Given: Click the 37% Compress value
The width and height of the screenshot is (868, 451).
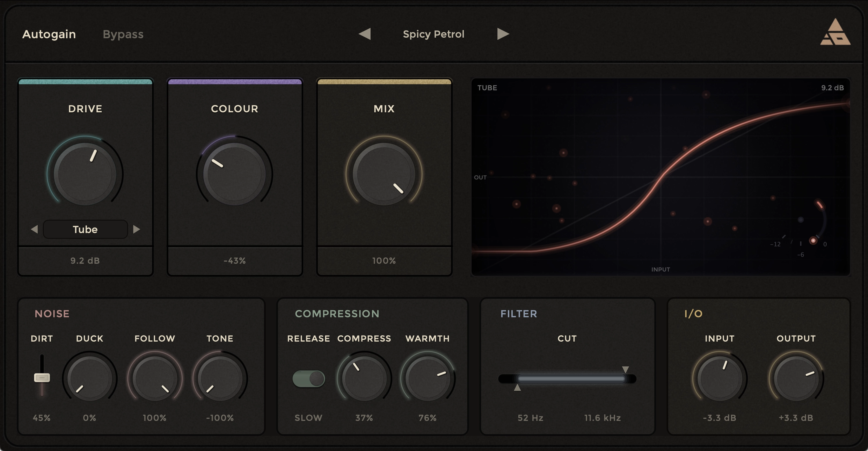Looking at the screenshot, I should coord(364,418).
